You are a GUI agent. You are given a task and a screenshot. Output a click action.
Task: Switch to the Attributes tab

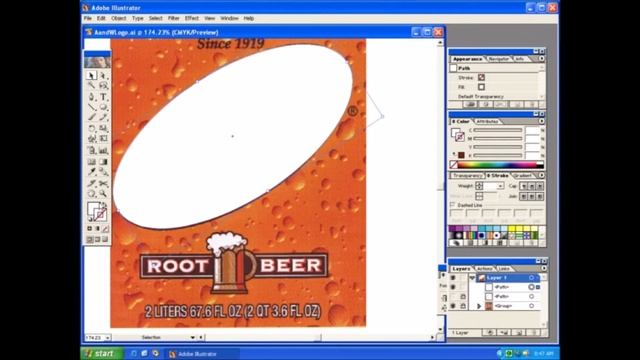point(488,122)
